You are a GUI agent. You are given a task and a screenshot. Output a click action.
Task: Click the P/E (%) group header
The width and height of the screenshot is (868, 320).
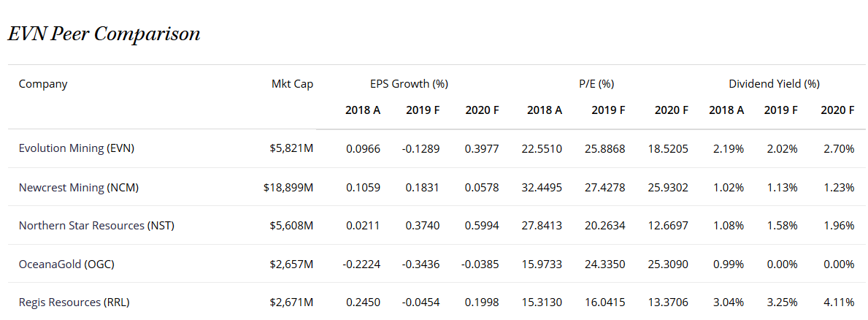coord(596,84)
